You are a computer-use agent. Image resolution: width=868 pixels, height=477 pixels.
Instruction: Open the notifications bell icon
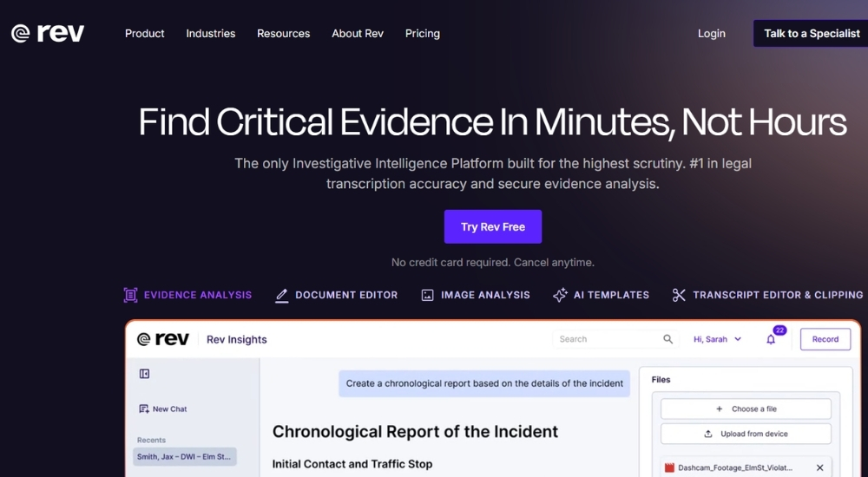pyautogui.click(x=771, y=339)
